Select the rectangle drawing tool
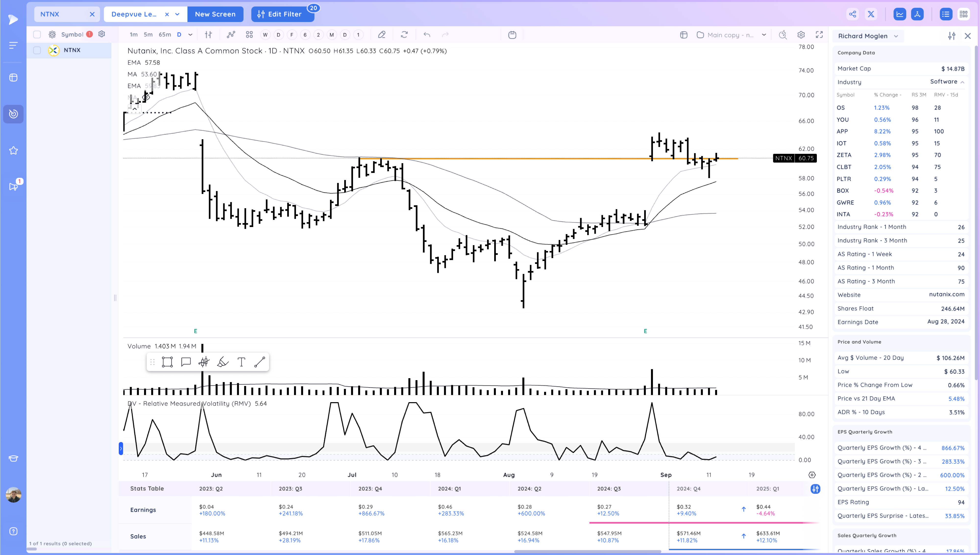The image size is (980, 555). [x=167, y=362]
